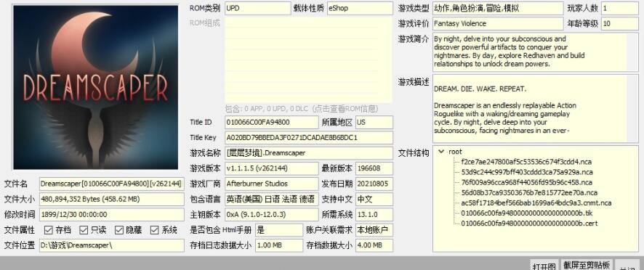Click the 截屏至剪贴板 screenshot button
The width and height of the screenshot is (644, 270).
(x=587, y=265)
